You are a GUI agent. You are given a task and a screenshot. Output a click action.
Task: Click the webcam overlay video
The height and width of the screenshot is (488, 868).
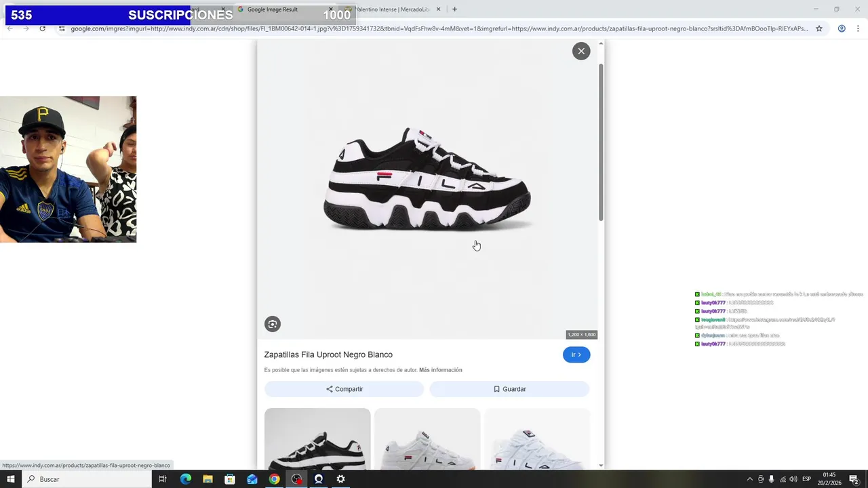coord(68,169)
